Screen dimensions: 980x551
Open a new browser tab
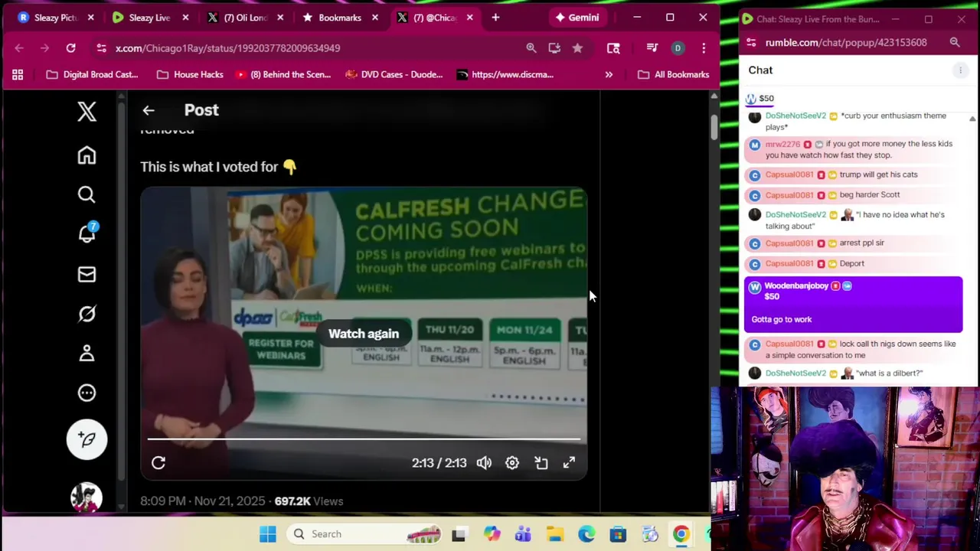click(495, 17)
